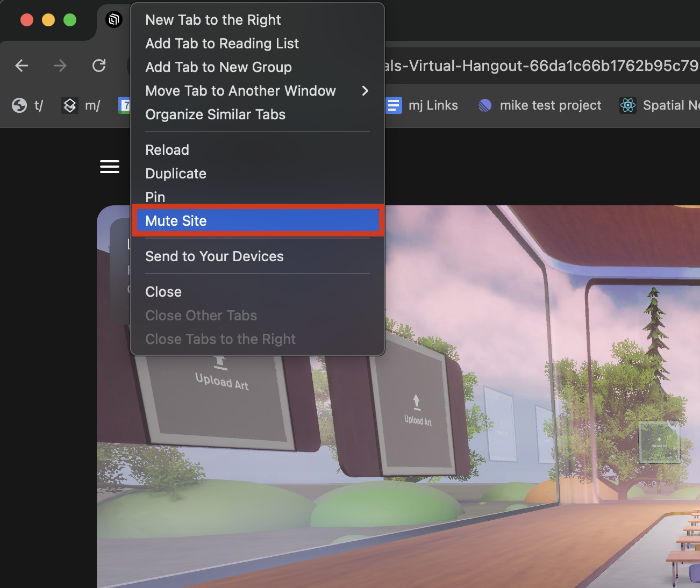Select Add Tab to New Group
The height and width of the screenshot is (588, 700).
(218, 67)
